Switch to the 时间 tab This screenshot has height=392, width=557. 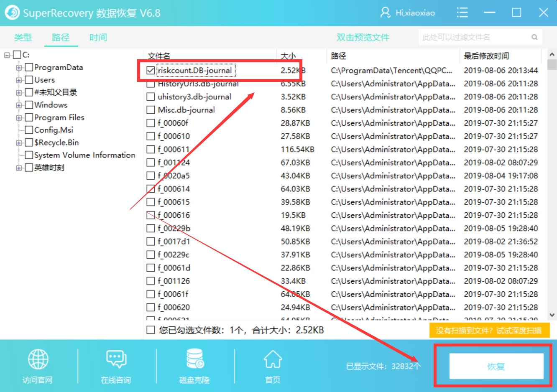coord(98,37)
